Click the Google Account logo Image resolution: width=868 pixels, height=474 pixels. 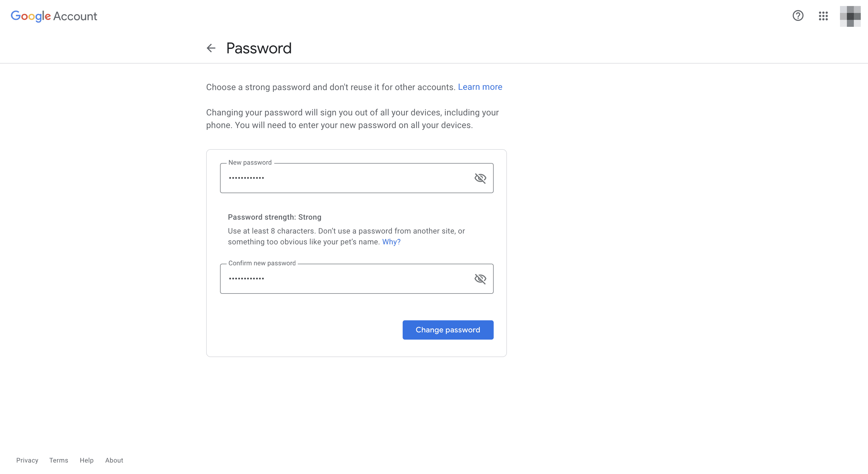click(x=54, y=16)
